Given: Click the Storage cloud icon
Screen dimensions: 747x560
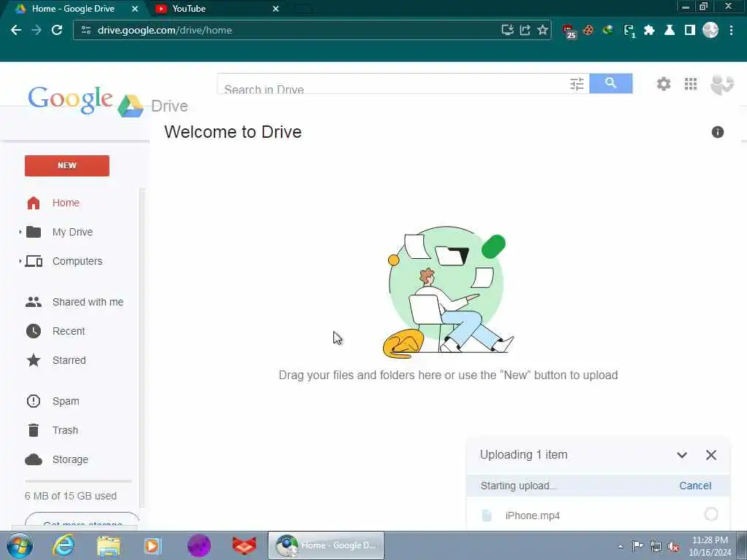Looking at the screenshot, I should (34, 459).
